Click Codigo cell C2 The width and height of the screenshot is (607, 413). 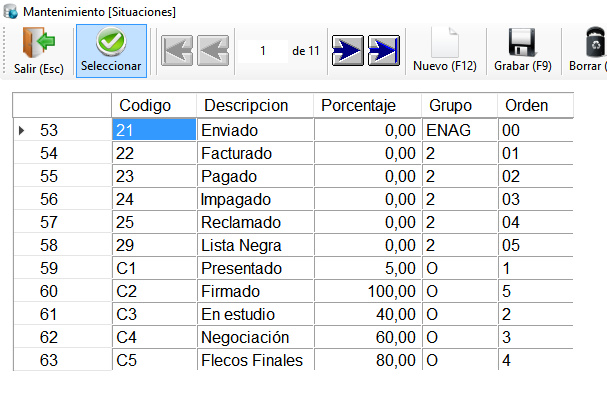point(154,291)
